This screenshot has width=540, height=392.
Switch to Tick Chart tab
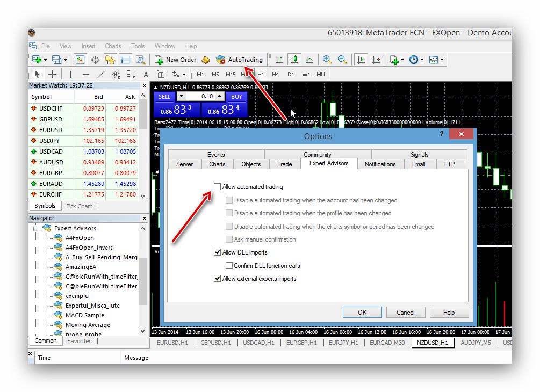[x=79, y=206]
